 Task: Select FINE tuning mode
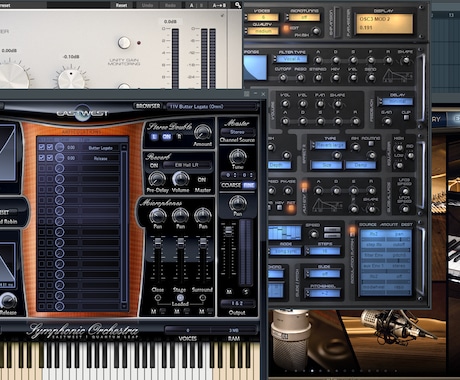pos(249,185)
